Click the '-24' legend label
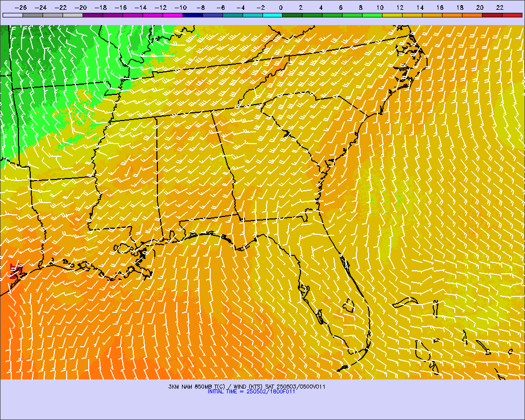The image size is (525, 420). [x=41, y=7]
